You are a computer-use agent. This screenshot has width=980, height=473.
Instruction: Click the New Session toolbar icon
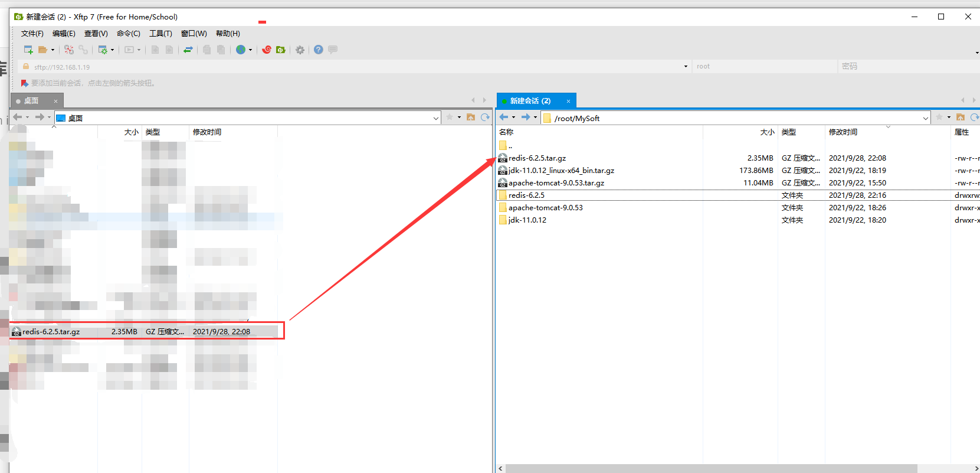pos(28,50)
